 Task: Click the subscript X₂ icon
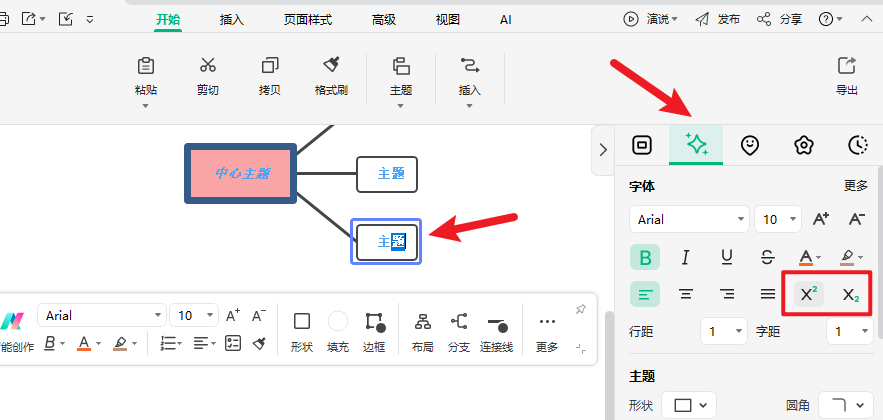(850, 294)
